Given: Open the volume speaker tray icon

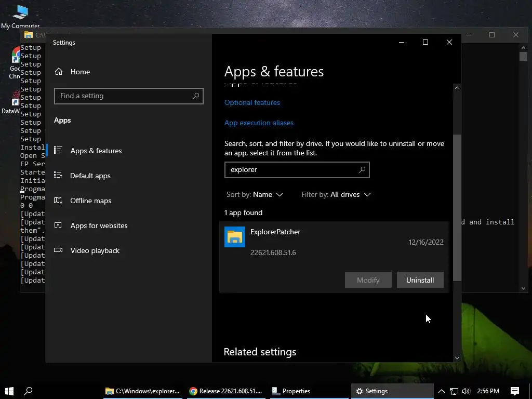Looking at the screenshot, I should tap(466, 391).
